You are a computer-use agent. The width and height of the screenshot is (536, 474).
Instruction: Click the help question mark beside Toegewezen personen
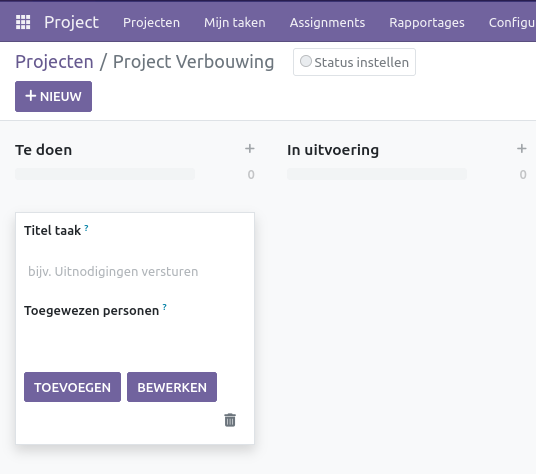[x=164, y=307]
